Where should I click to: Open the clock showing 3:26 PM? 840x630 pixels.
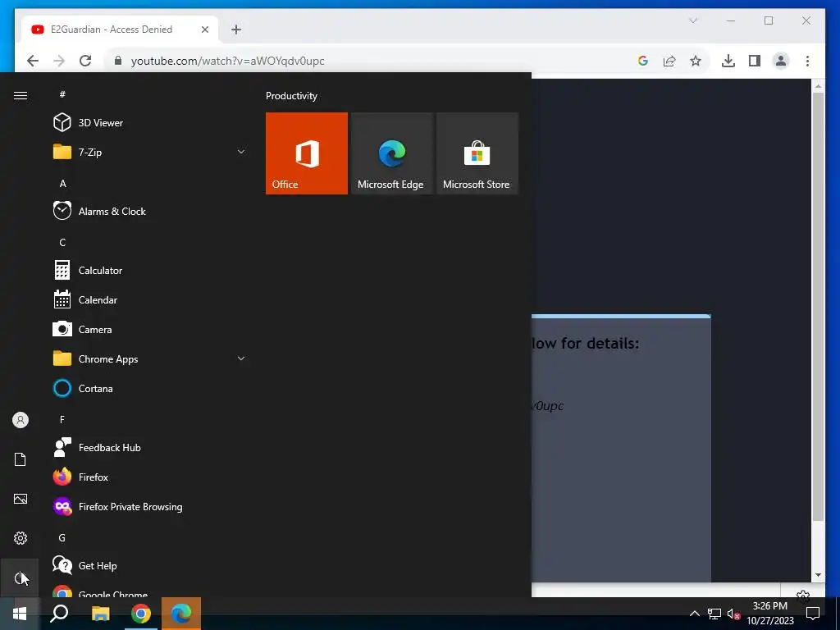coord(769,614)
